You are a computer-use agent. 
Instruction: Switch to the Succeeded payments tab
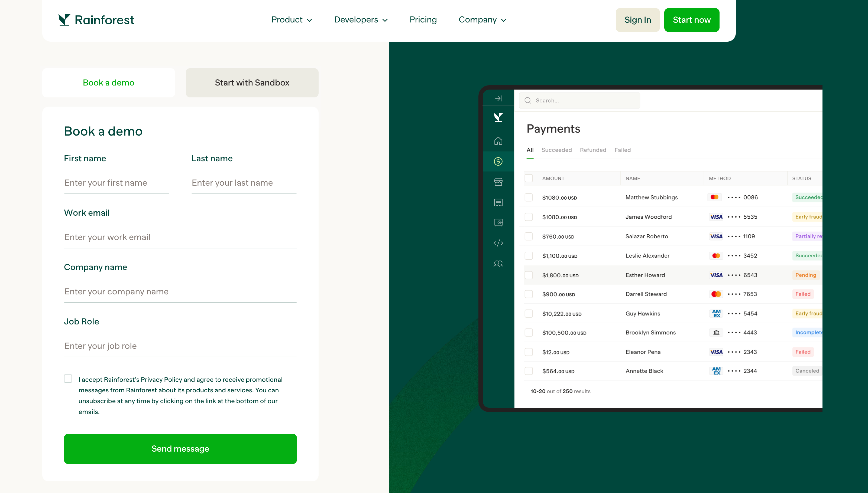pyautogui.click(x=556, y=150)
